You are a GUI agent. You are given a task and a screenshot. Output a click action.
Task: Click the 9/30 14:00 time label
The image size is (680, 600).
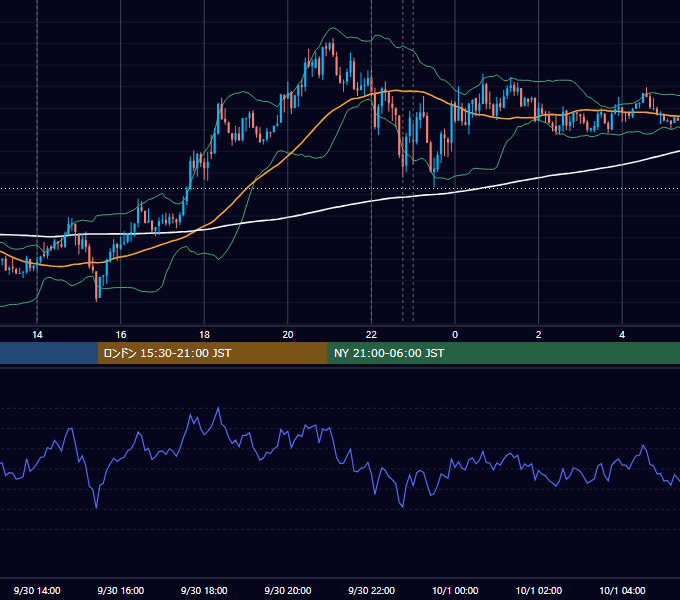pyautogui.click(x=37, y=590)
